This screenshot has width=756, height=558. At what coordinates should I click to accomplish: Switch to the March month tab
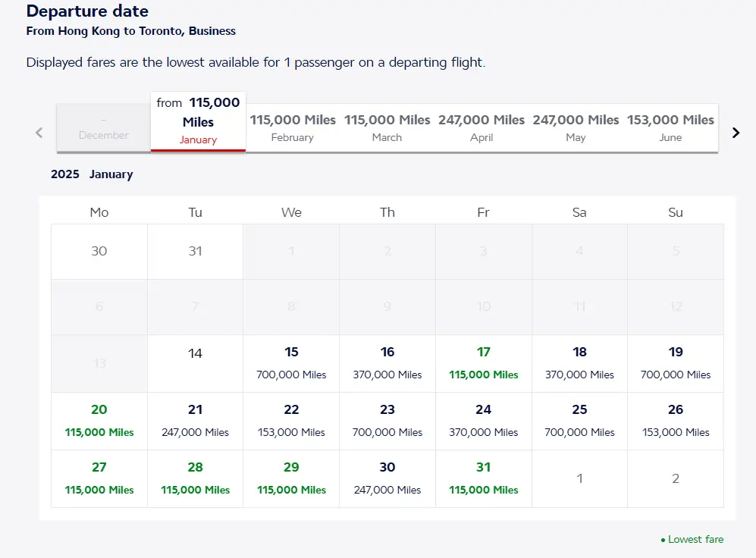[x=387, y=127]
